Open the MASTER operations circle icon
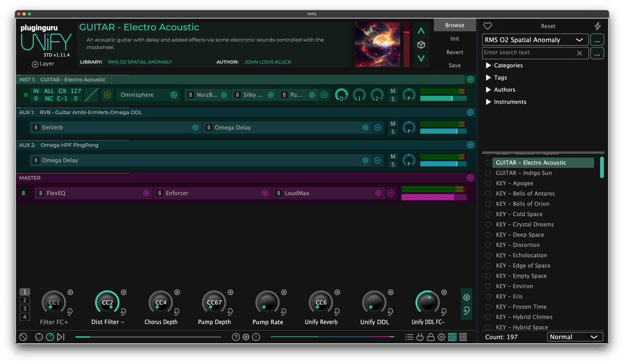This screenshot has width=624, height=364. coord(470,178)
